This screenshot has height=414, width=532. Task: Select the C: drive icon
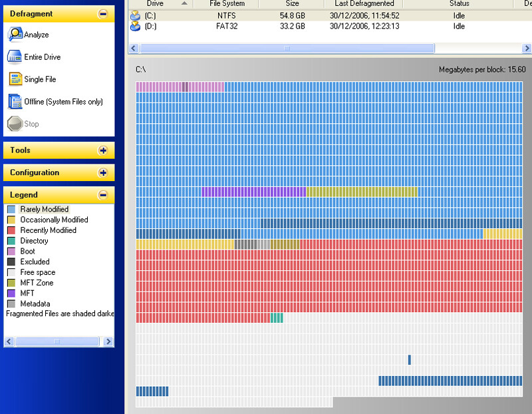point(136,15)
